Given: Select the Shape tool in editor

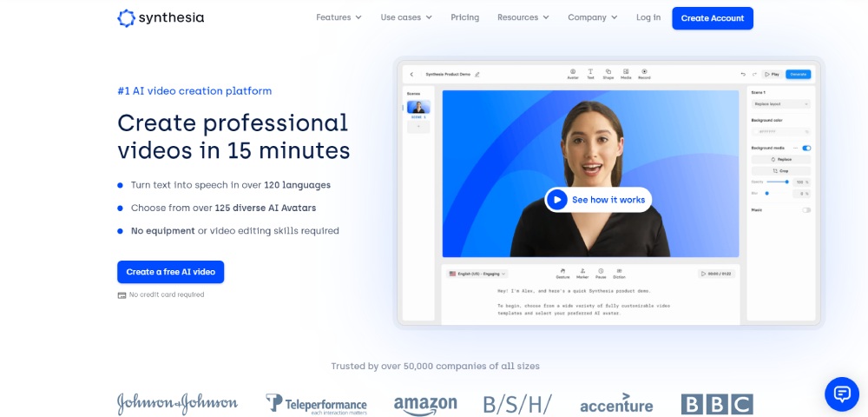Looking at the screenshot, I should 608,74.
